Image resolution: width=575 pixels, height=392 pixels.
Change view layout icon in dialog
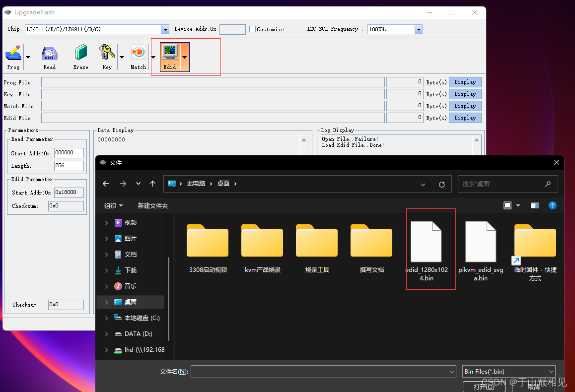pos(507,205)
